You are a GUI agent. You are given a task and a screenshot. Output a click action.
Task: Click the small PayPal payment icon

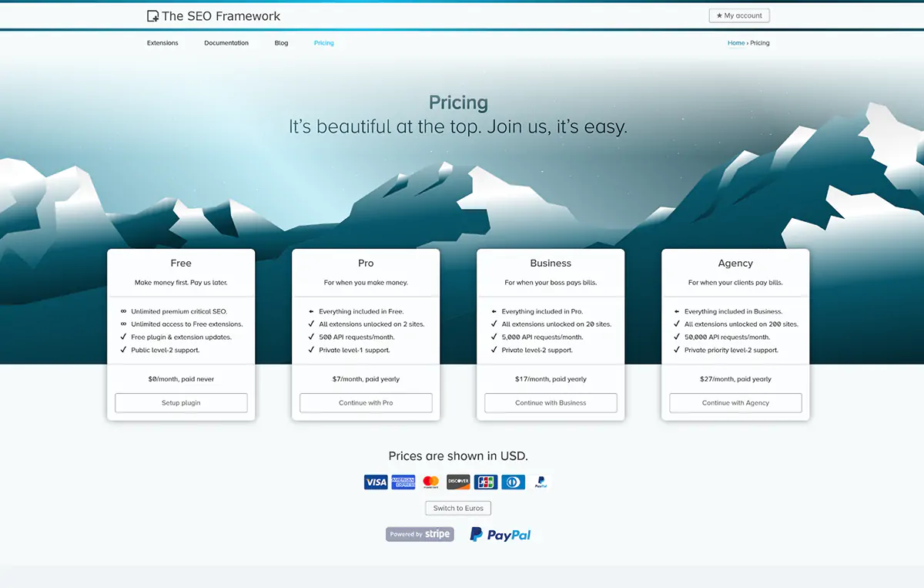point(541,482)
